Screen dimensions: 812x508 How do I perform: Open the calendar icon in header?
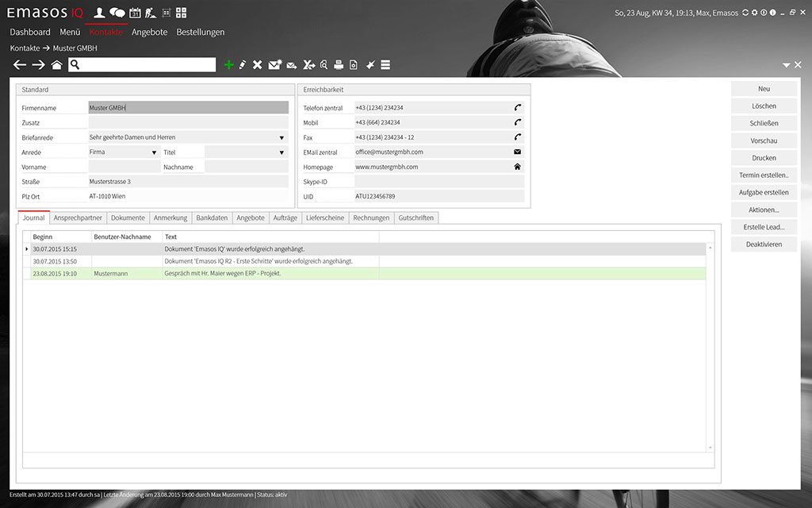(135, 13)
